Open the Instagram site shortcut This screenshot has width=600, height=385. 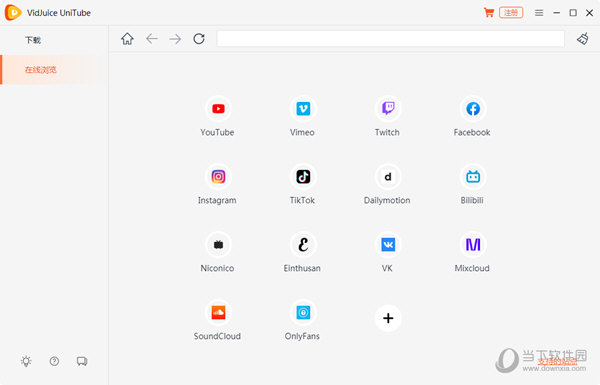pyautogui.click(x=218, y=177)
